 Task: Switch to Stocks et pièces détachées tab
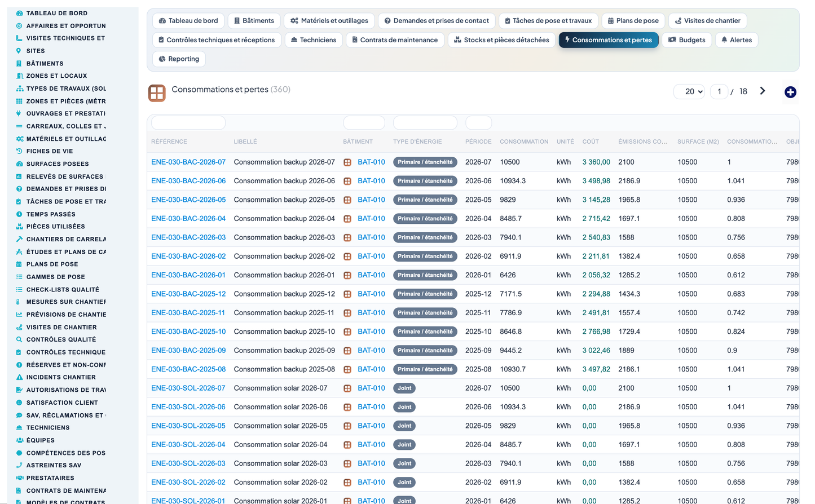[501, 40]
